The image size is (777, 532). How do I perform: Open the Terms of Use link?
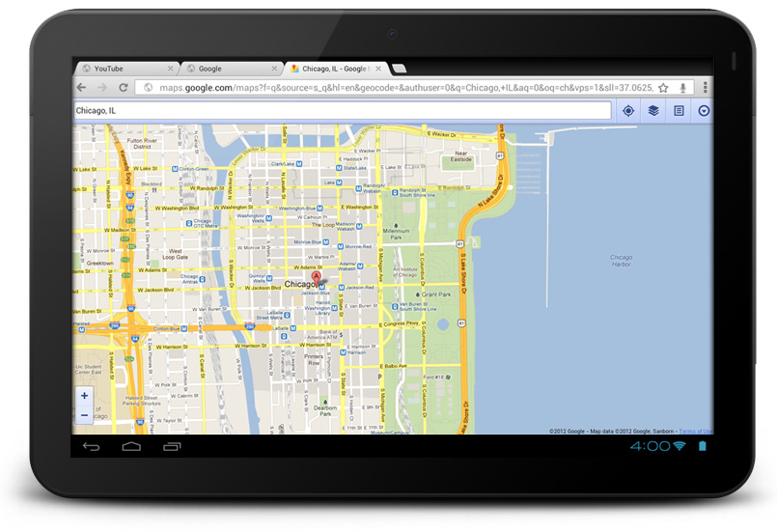(x=695, y=431)
